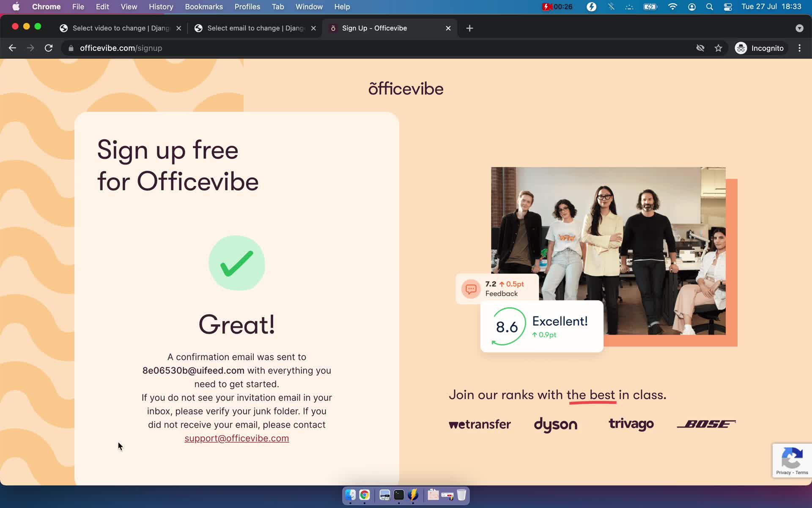Click the WiFi icon in menu bar

(672, 6)
